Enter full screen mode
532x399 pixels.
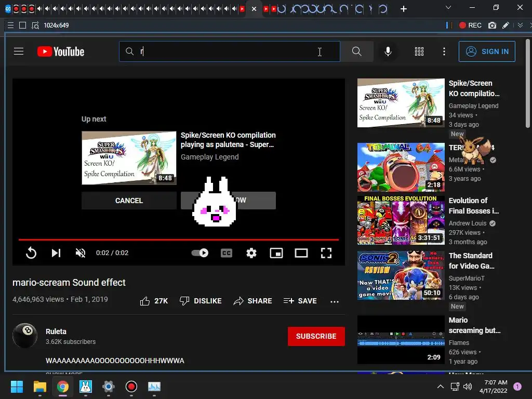click(326, 253)
